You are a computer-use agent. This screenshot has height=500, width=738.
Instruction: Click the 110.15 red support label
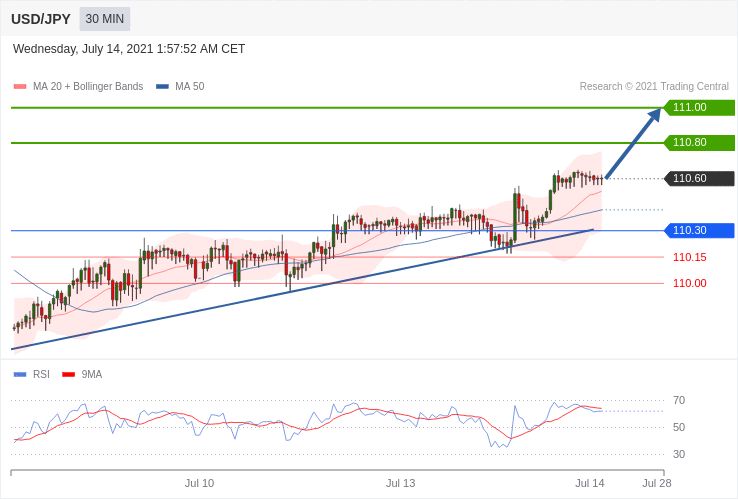tap(690, 257)
